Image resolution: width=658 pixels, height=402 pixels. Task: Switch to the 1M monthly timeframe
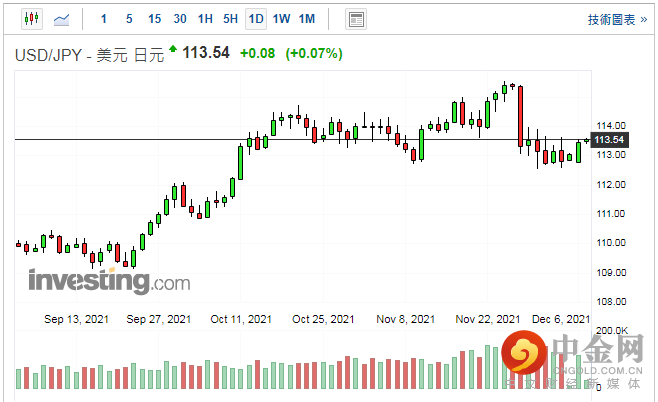(307, 19)
